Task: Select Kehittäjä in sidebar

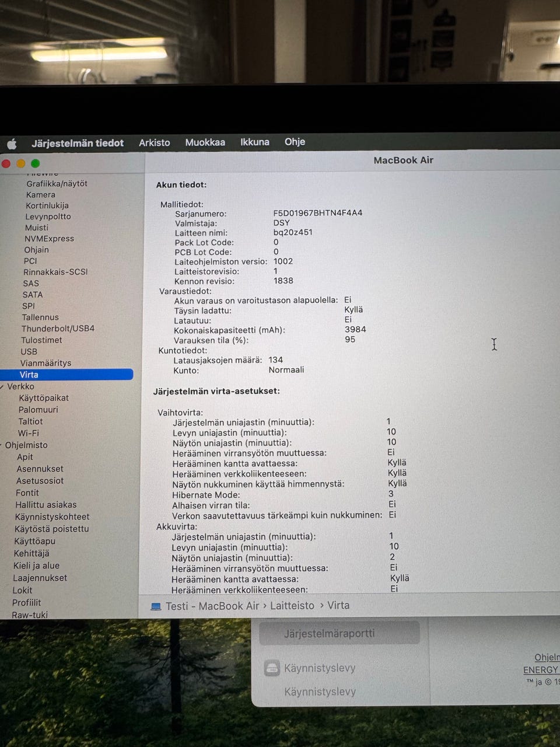Action: coord(32,553)
